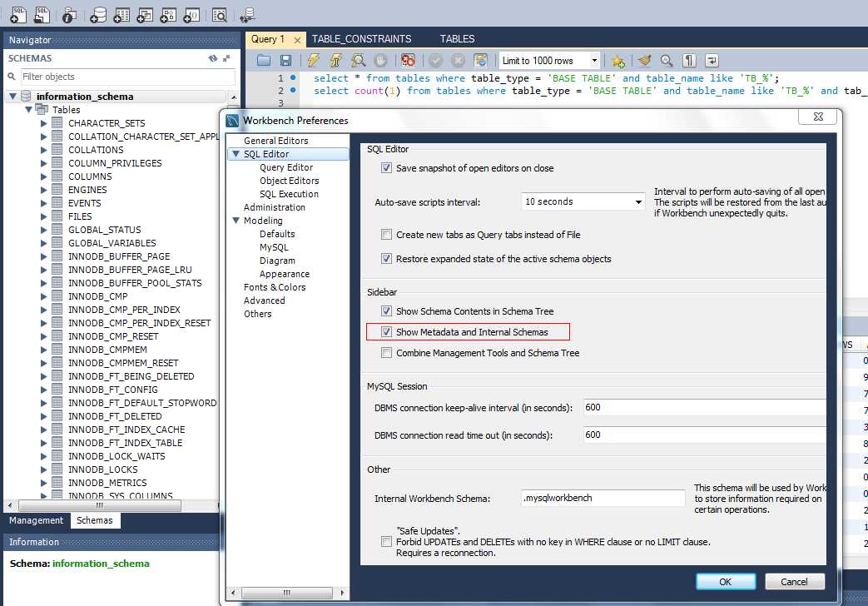868x606 pixels.
Task: Open the Limit to 1000 rows dropdown
Action: click(x=594, y=61)
